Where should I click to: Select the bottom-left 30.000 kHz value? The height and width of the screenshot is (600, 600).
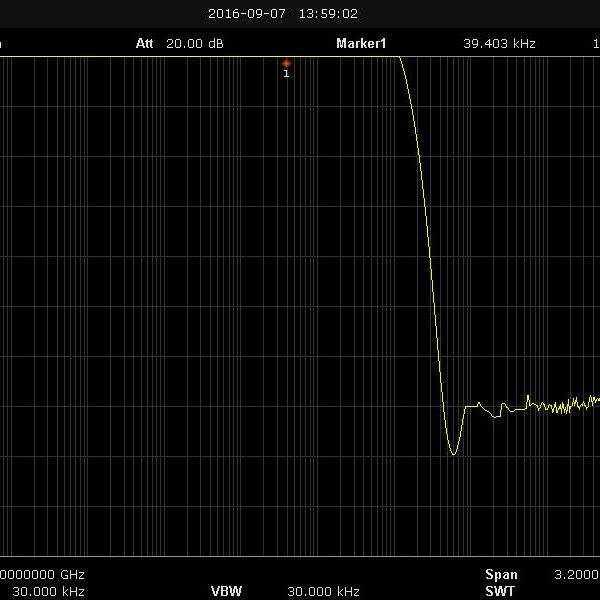[41, 591]
